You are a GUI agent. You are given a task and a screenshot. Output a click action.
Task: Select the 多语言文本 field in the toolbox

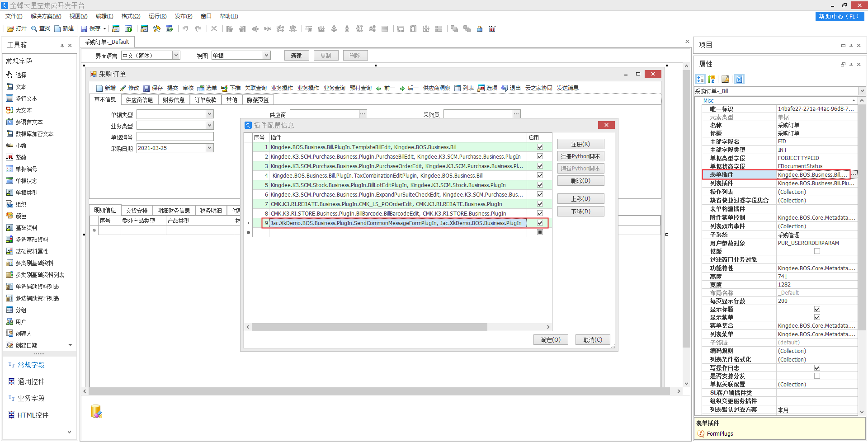[29, 122]
